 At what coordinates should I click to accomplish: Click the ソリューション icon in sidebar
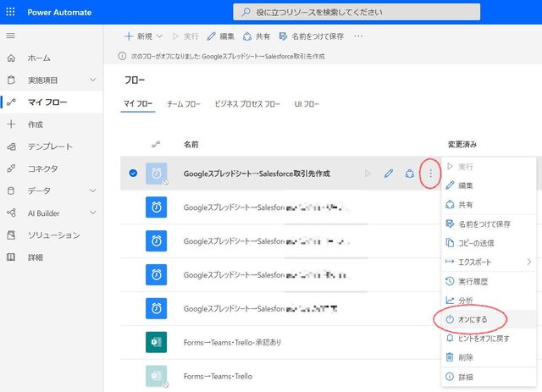click(x=11, y=235)
